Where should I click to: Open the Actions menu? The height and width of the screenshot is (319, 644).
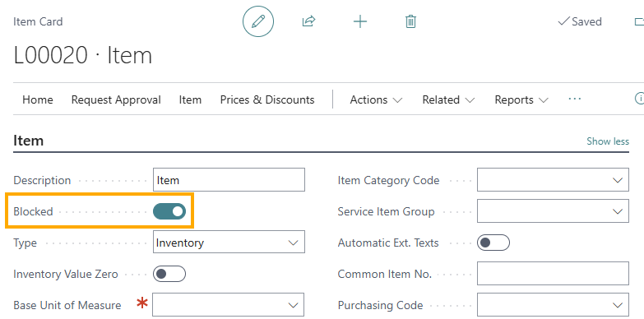pyautogui.click(x=376, y=99)
